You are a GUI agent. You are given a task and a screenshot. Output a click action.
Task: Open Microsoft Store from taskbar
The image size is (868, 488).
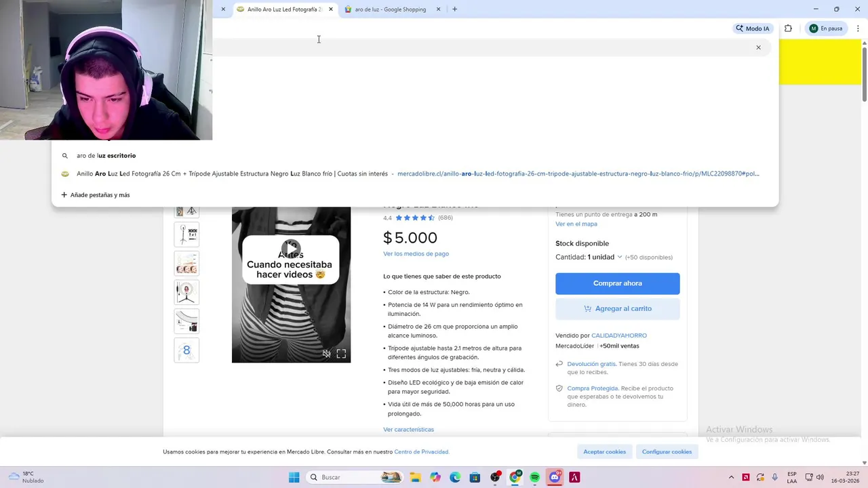pyautogui.click(x=475, y=477)
